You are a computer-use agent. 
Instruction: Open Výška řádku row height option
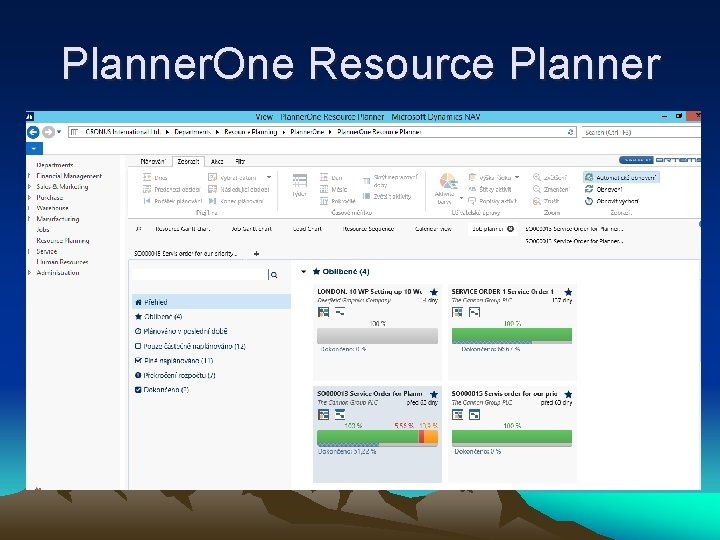point(489,177)
